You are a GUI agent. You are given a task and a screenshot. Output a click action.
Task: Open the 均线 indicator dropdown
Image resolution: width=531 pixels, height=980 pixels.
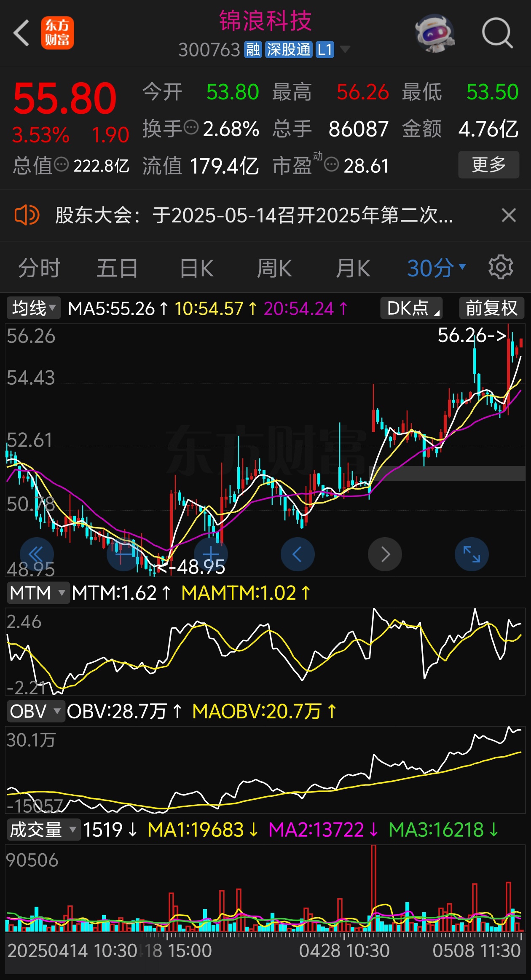point(33,308)
